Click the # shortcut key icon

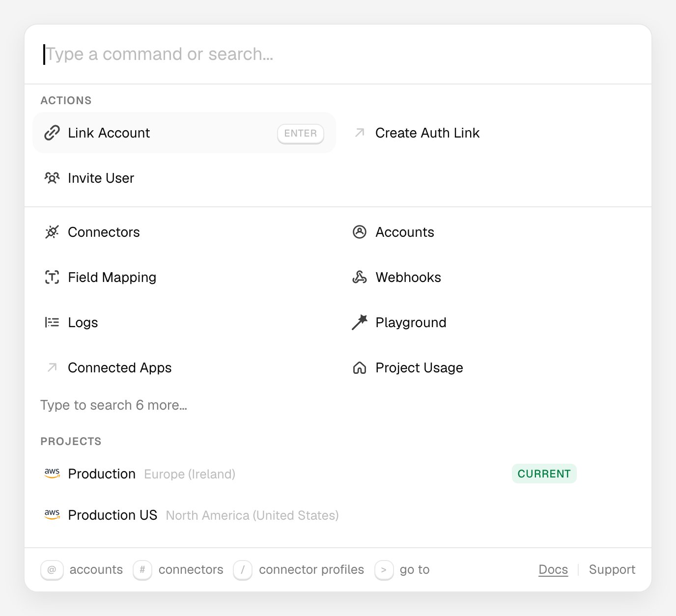pos(142,570)
